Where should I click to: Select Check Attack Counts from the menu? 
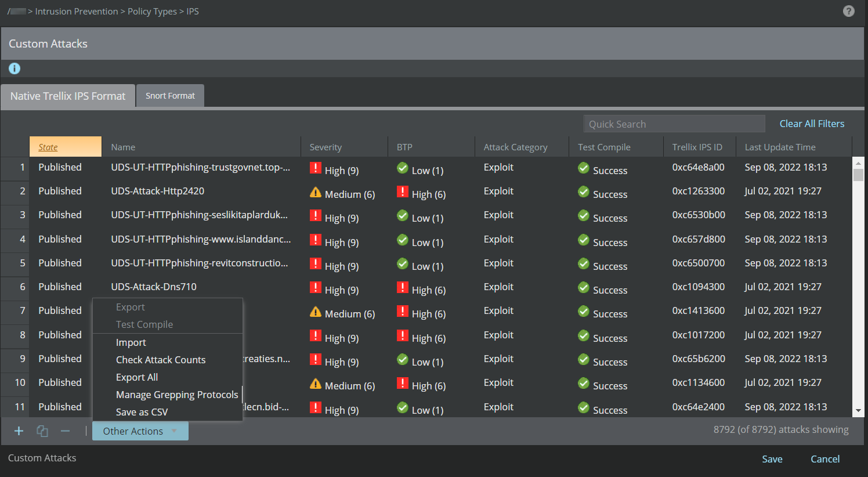161,360
